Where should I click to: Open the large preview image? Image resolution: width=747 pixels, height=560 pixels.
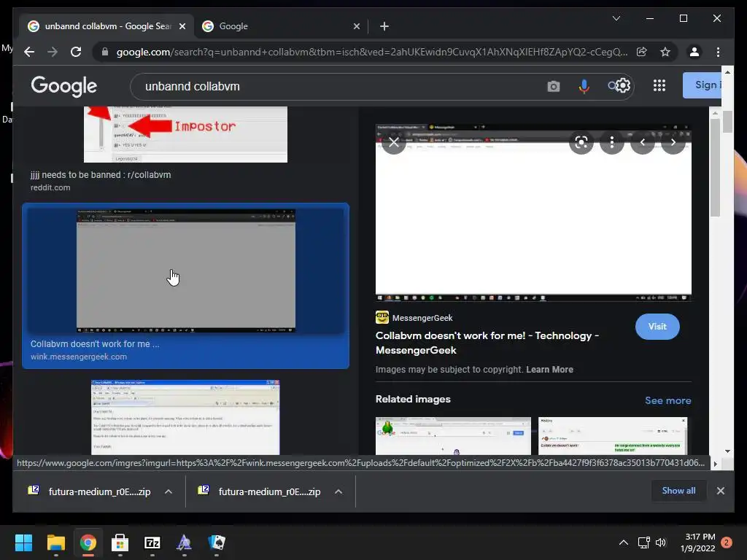(x=533, y=212)
